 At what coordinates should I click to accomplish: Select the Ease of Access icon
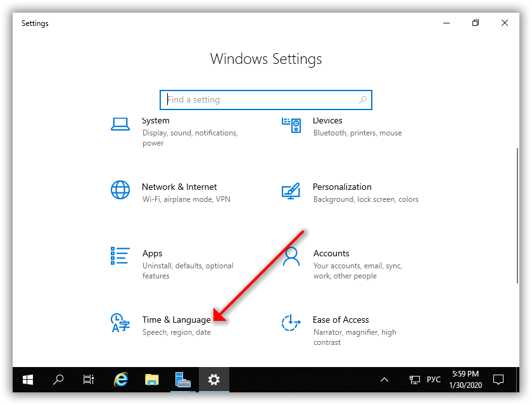(291, 323)
